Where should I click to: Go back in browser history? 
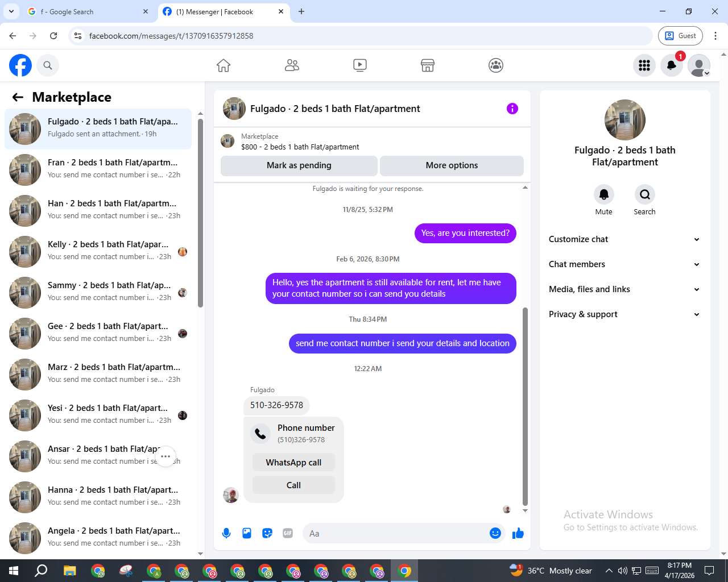pyautogui.click(x=13, y=36)
